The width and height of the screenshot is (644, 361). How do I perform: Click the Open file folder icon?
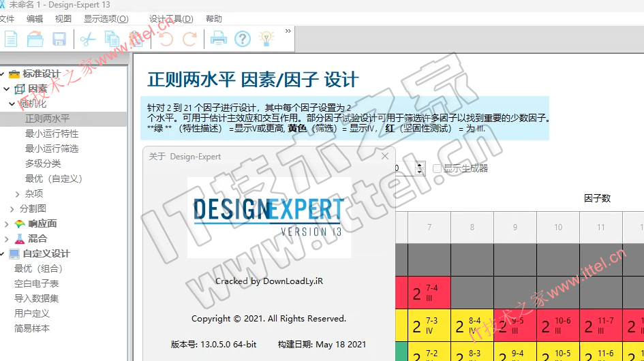click(x=35, y=39)
